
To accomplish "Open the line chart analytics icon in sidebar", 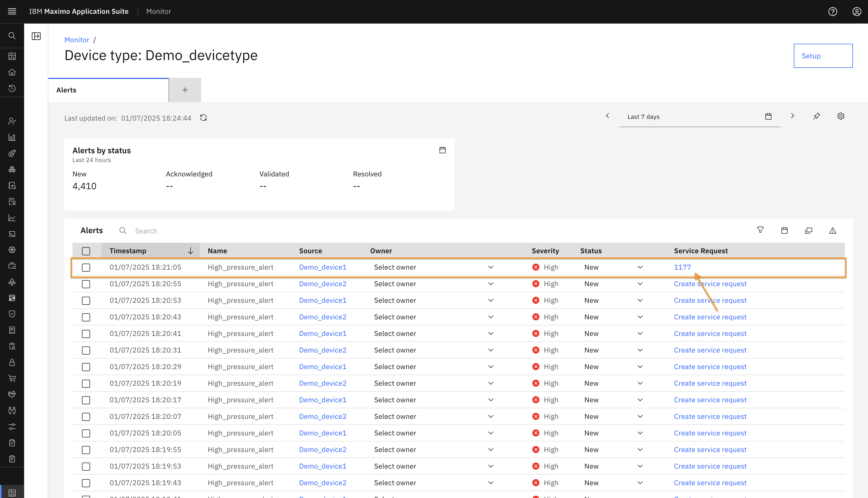I will coord(12,218).
